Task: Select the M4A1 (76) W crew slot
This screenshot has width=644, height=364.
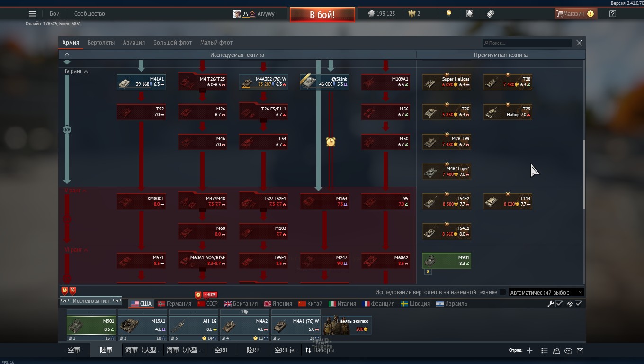Action: pos(296,326)
